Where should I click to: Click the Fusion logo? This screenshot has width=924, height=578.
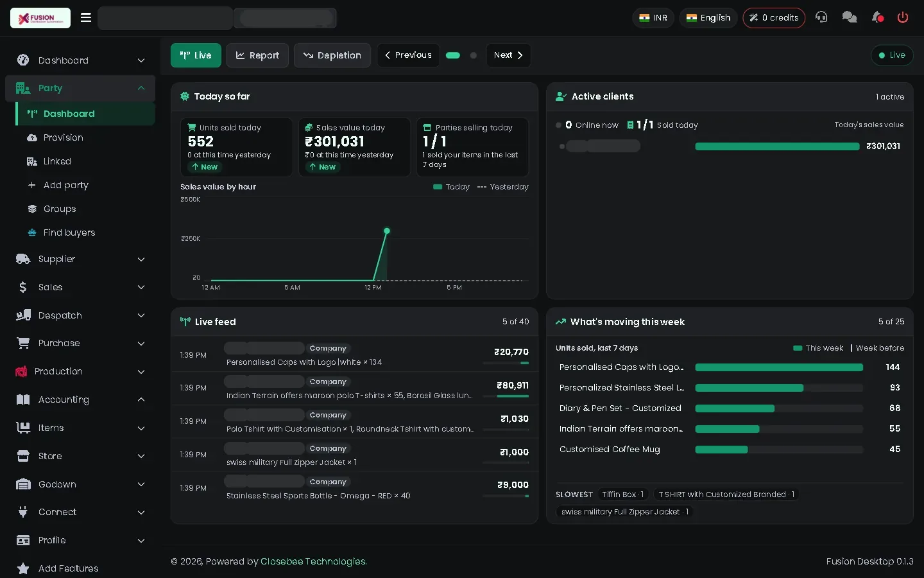coord(40,18)
